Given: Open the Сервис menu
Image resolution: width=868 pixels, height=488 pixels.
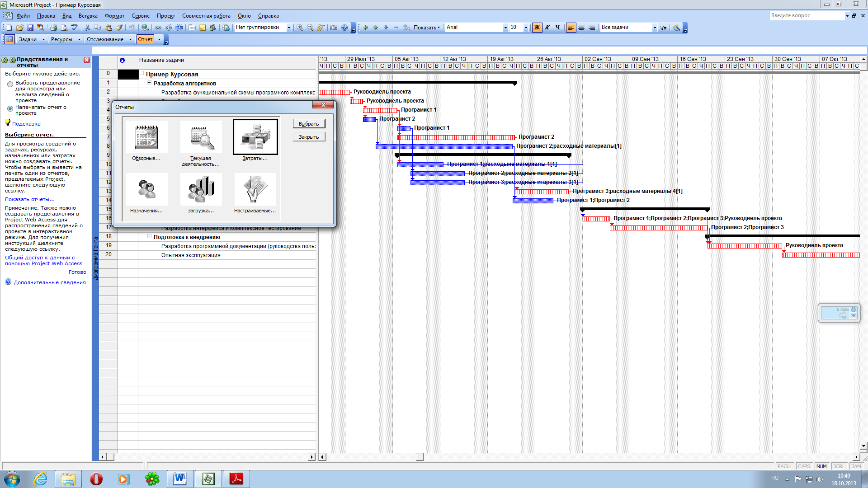Looking at the screenshot, I should coord(141,16).
